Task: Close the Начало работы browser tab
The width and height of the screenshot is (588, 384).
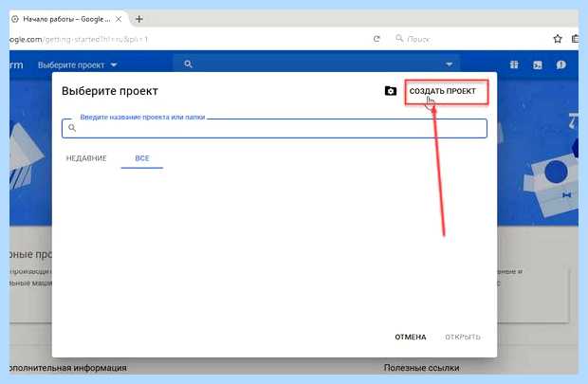Action: pos(119,19)
